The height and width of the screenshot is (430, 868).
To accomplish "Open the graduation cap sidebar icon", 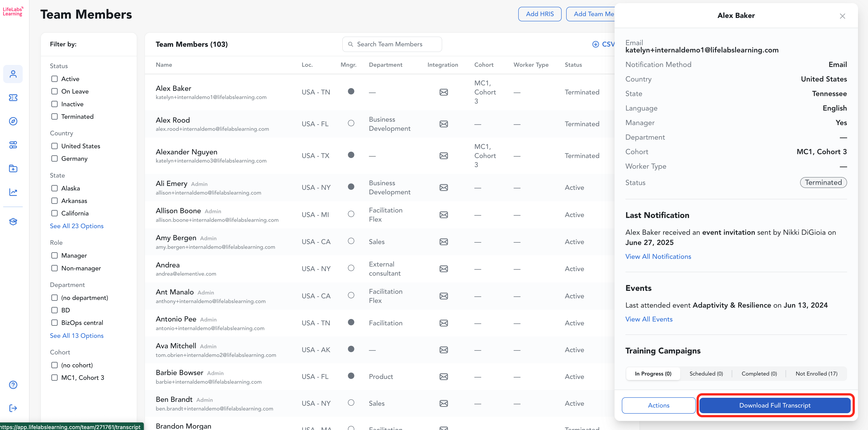I will [x=13, y=222].
